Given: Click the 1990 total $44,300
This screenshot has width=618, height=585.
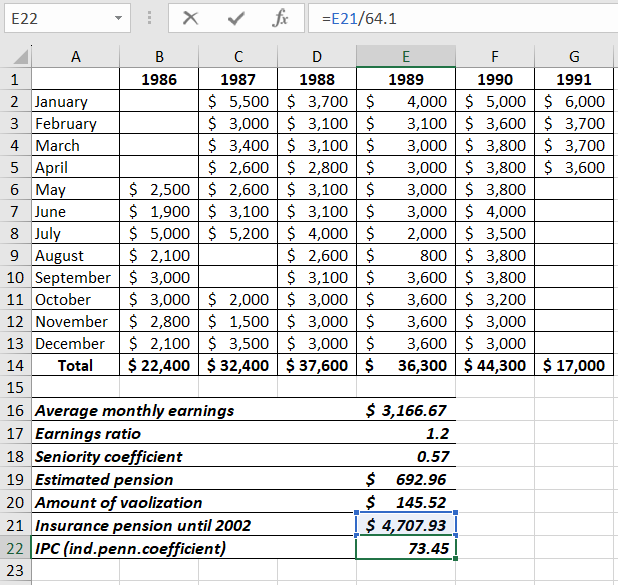Looking at the screenshot, I should (x=495, y=365).
